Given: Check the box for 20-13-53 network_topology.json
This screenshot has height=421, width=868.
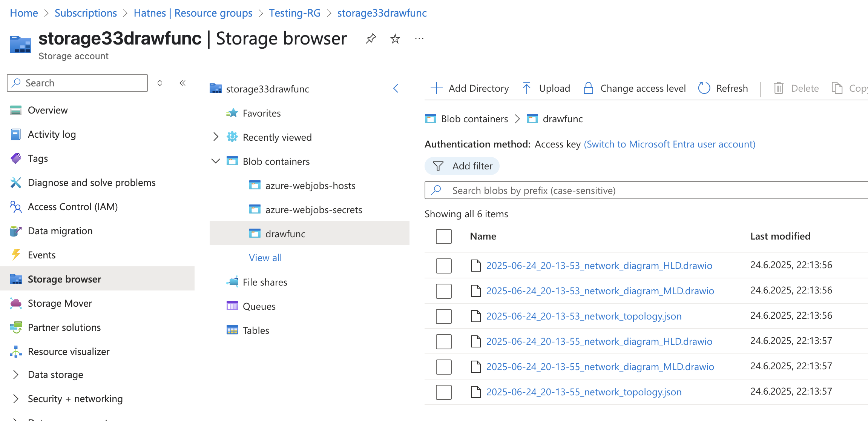Looking at the screenshot, I should point(444,316).
